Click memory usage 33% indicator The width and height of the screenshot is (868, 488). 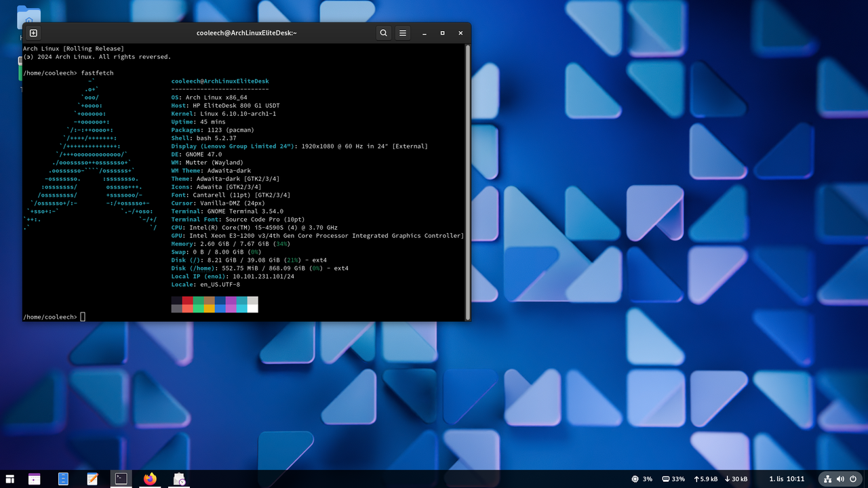[673, 479]
